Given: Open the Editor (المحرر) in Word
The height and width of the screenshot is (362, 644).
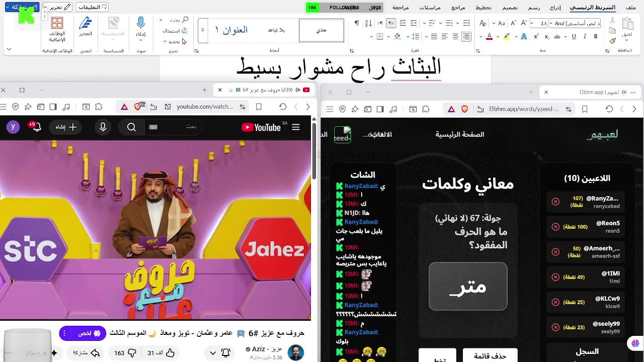Looking at the screenshot, I should click(86, 26).
